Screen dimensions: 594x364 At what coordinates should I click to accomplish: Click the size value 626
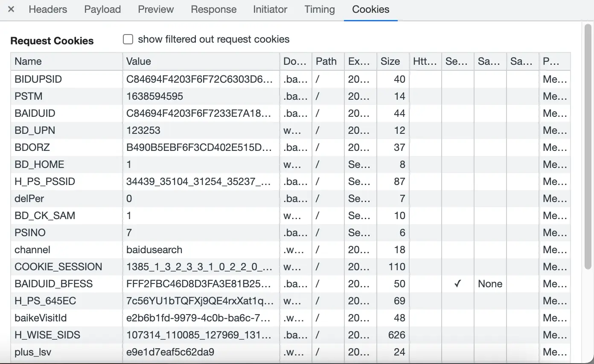click(x=396, y=335)
